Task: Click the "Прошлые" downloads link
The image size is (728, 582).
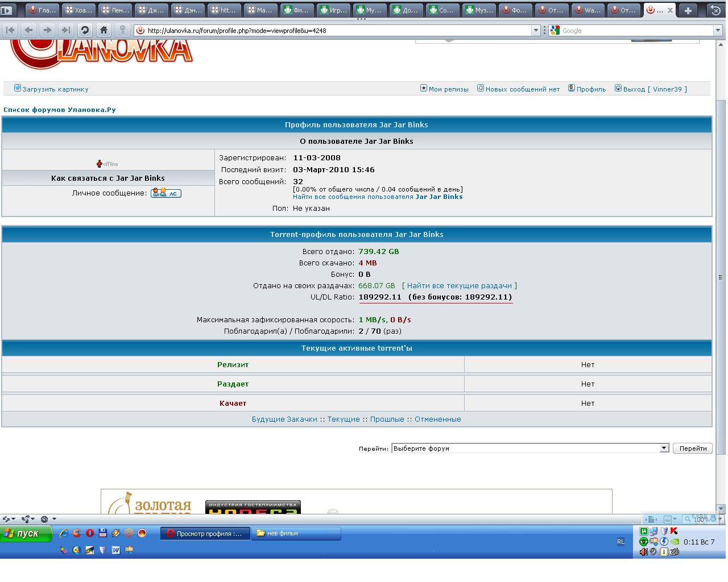Action: pos(387,419)
